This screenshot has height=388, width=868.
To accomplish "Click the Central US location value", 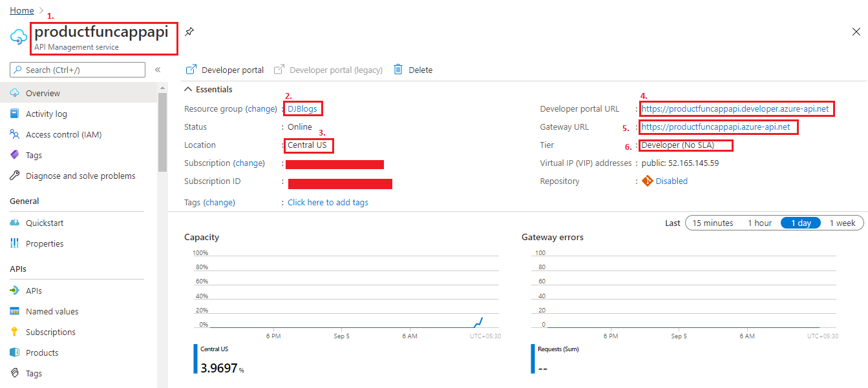I will click(x=307, y=145).
